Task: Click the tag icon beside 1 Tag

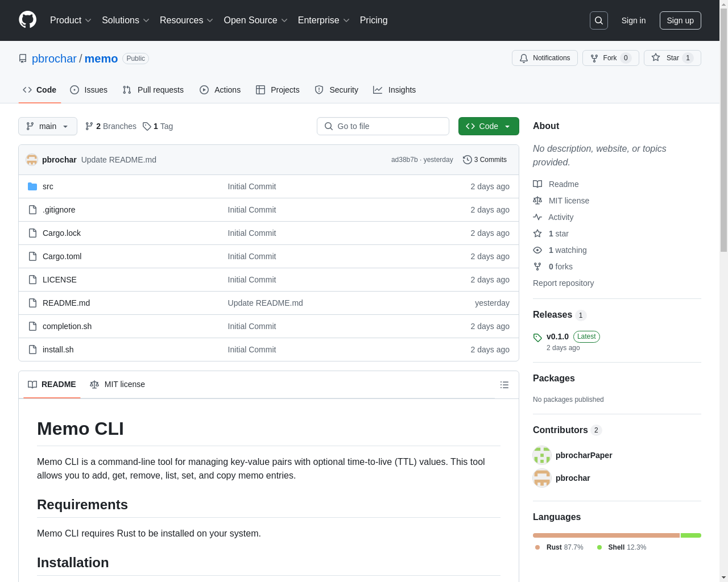Action: [147, 126]
